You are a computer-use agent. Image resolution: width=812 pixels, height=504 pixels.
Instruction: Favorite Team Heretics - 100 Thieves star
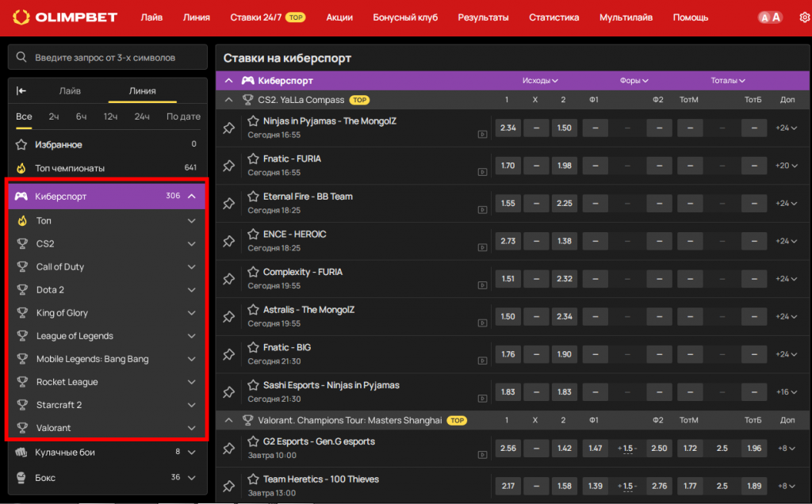(x=253, y=479)
